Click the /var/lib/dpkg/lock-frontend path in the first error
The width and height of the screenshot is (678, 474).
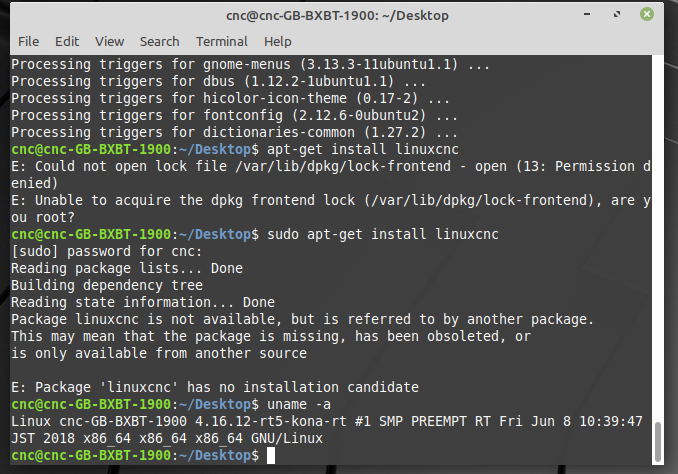[x=343, y=167]
